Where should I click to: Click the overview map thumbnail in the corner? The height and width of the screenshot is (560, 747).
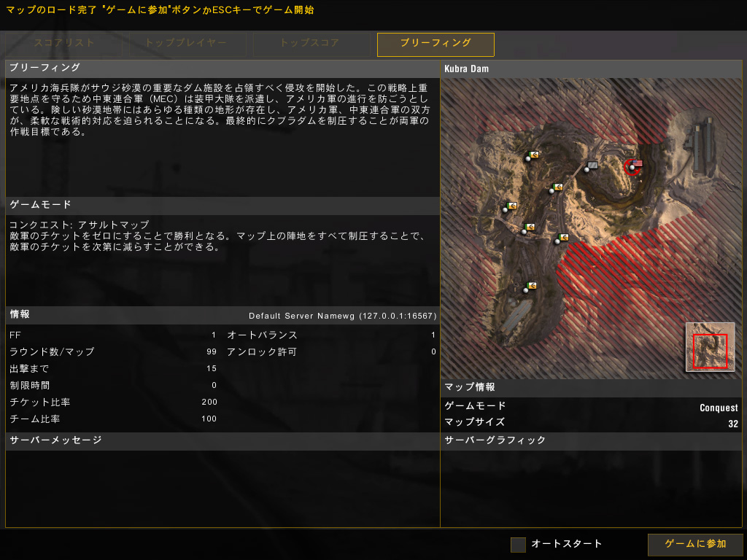(x=710, y=346)
